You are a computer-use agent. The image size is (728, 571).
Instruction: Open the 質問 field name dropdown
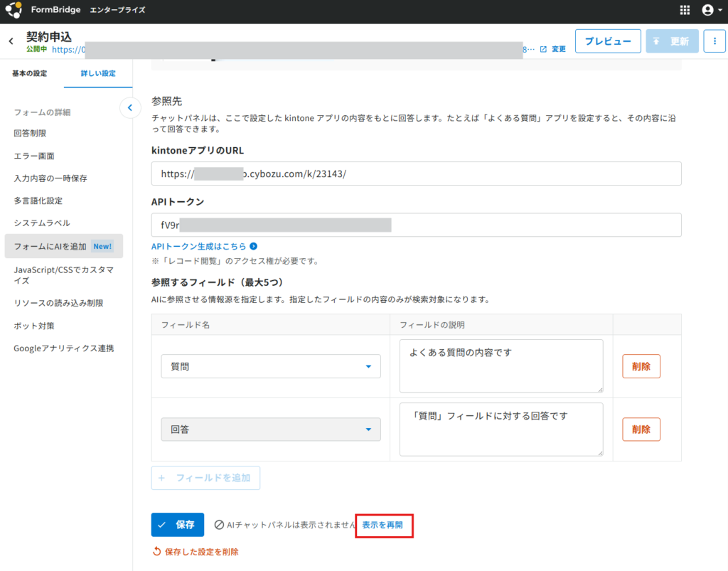[x=271, y=366]
